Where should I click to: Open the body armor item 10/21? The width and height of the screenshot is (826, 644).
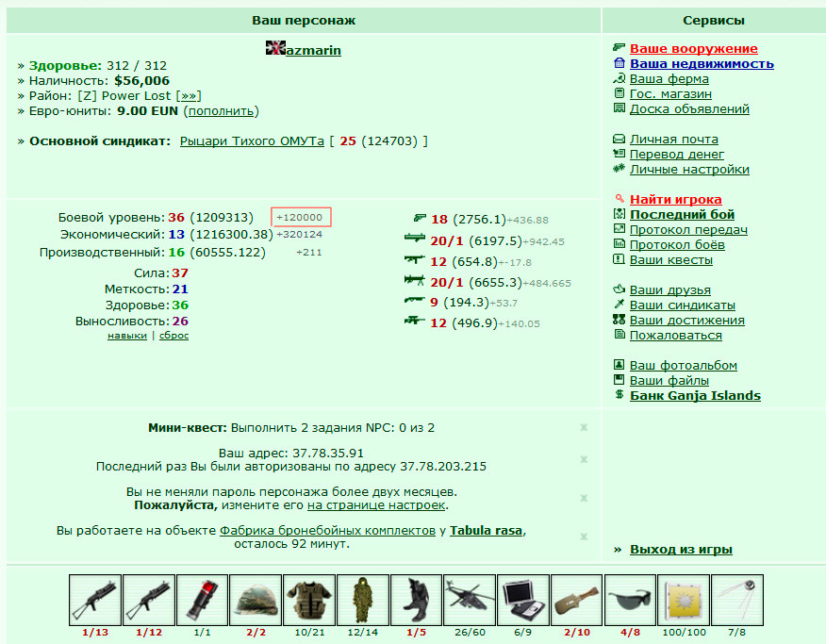(309, 601)
